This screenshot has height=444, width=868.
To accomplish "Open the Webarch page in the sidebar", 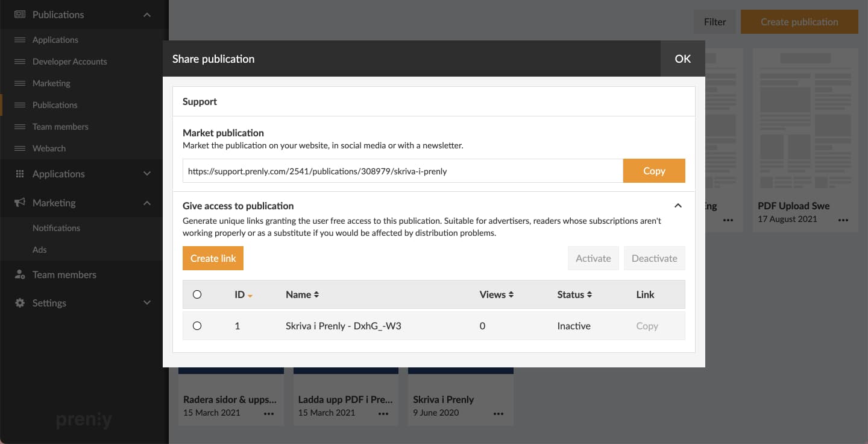I will coord(49,148).
